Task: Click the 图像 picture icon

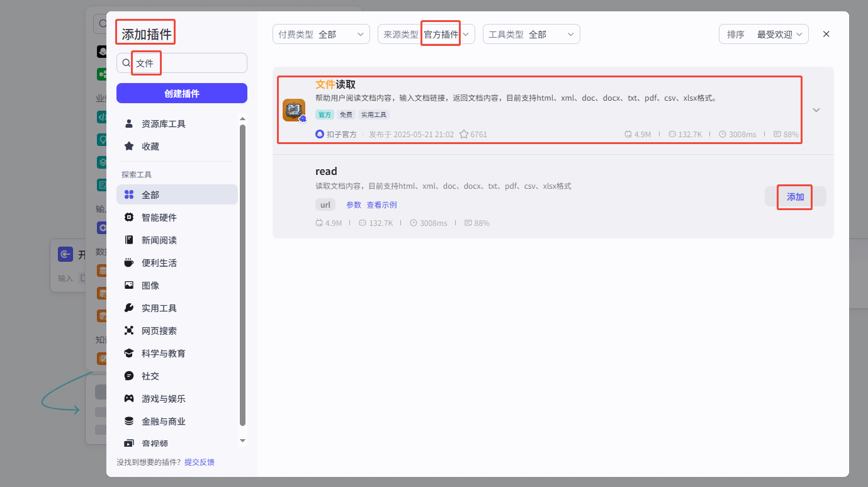Action: 129,286
